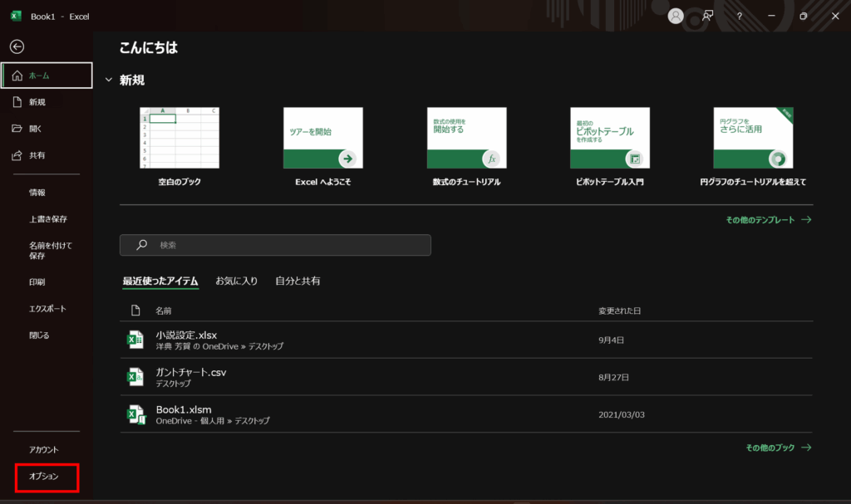This screenshot has height=504, width=851.
Task: Switch to the 自分と共有 tab
Action: pyautogui.click(x=298, y=281)
